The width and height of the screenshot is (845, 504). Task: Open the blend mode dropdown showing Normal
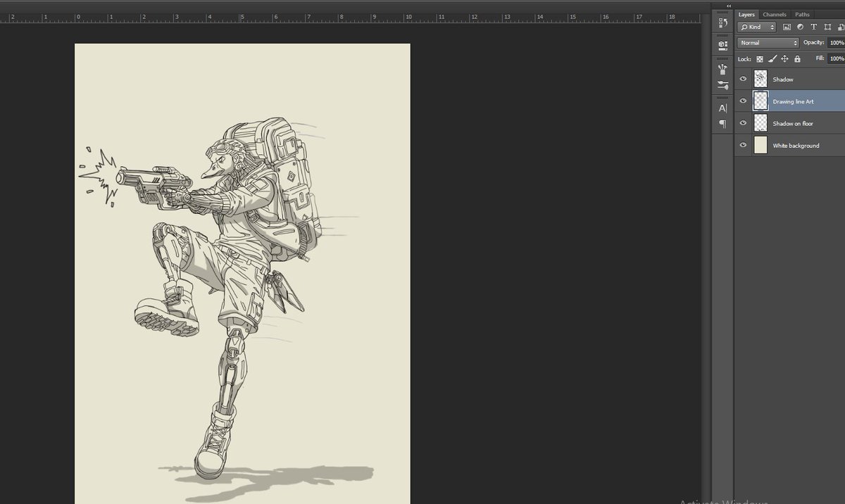(x=766, y=42)
